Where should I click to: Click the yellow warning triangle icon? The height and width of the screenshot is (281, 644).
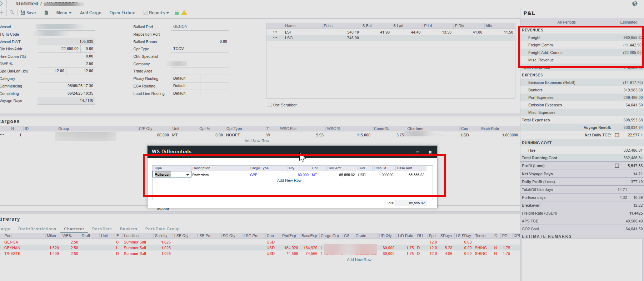pos(184,12)
